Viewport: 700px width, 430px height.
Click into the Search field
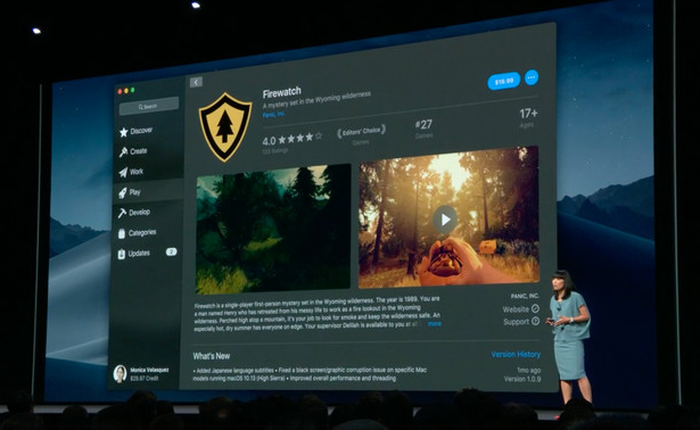149,106
